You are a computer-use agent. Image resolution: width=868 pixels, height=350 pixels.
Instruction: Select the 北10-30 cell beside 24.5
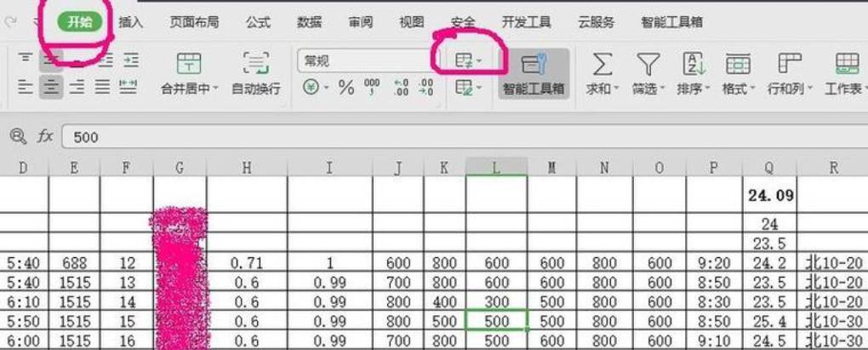pyautogui.click(x=832, y=341)
